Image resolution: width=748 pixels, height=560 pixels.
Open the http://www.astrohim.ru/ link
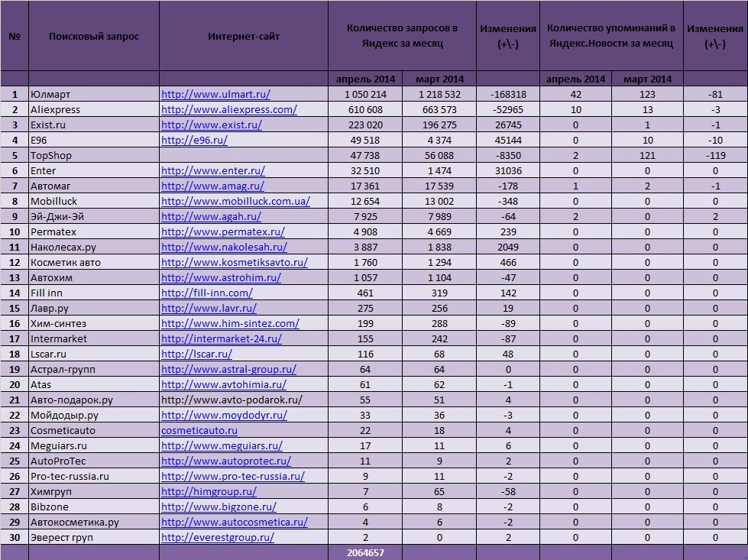point(221,277)
